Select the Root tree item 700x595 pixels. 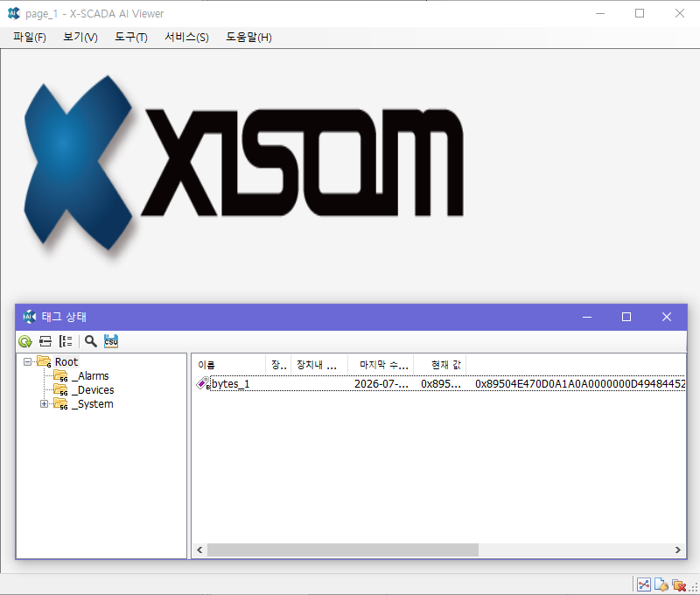click(66, 361)
